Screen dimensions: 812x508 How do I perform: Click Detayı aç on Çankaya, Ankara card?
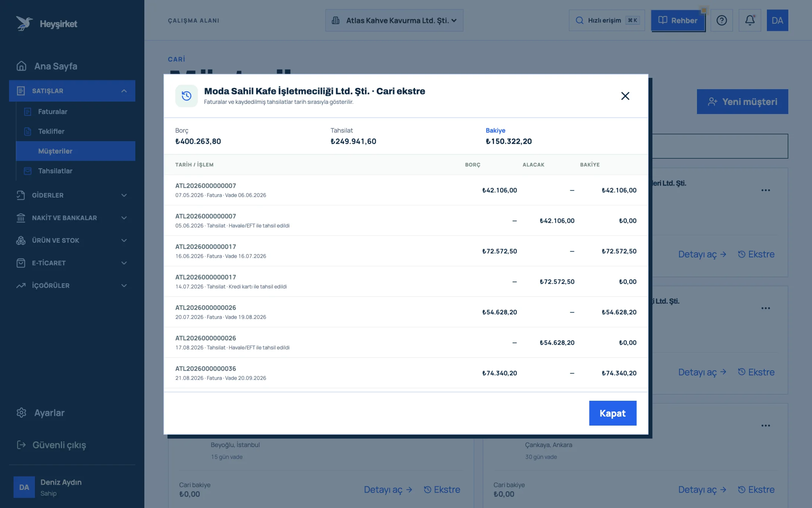tap(702, 490)
